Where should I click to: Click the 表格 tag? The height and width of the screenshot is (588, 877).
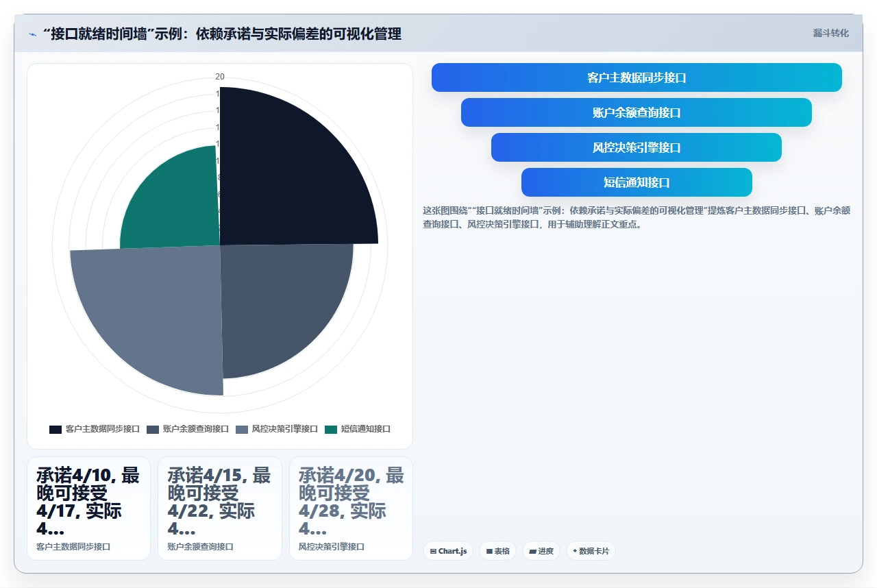point(497,551)
